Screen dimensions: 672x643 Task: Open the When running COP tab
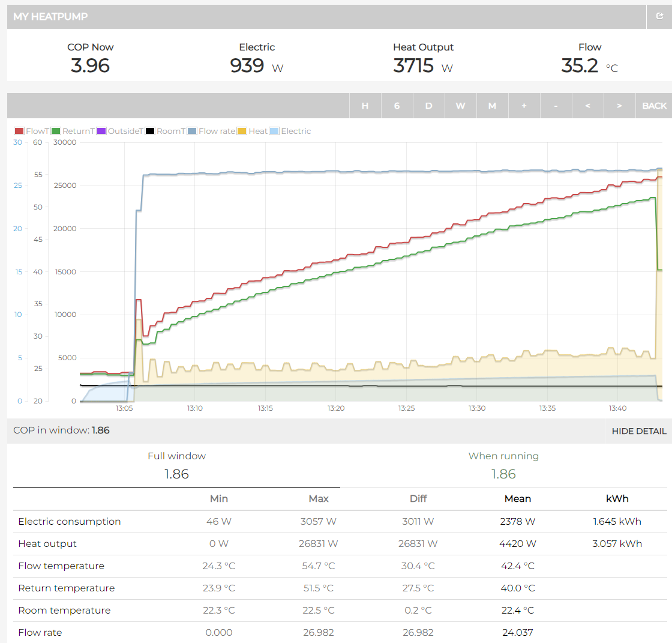pyautogui.click(x=503, y=465)
